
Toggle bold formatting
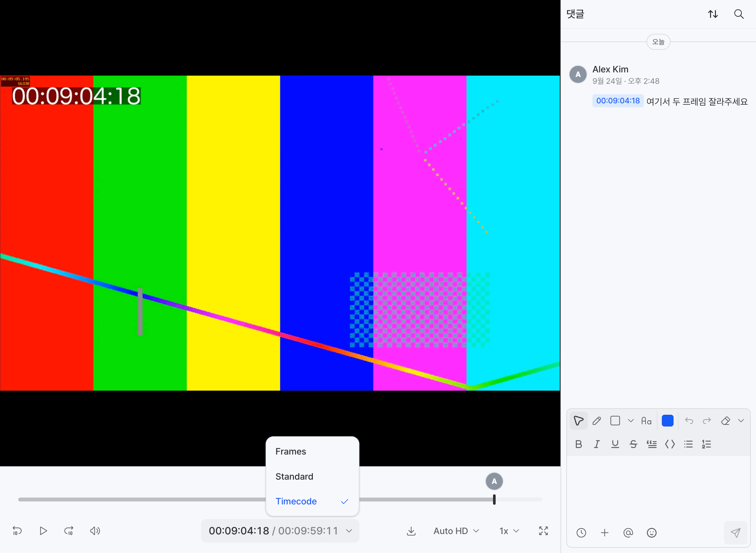(x=578, y=444)
